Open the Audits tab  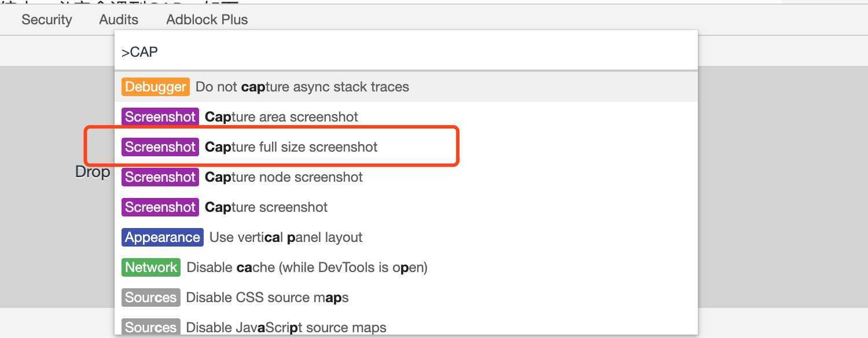tap(119, 20)
